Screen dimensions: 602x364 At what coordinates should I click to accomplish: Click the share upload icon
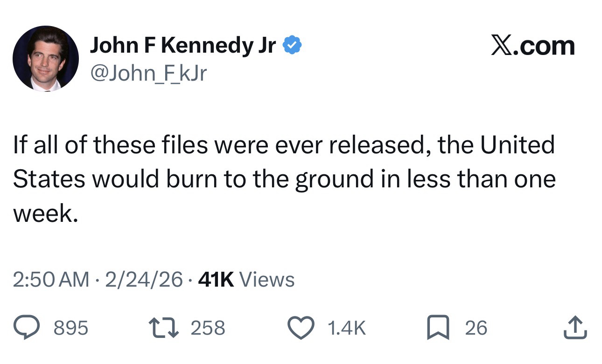tap(576, 327)
